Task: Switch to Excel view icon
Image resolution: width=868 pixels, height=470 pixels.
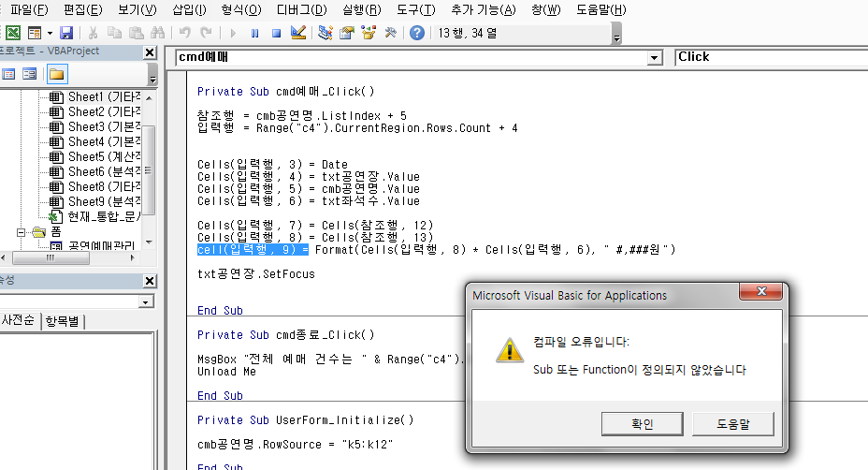Action: coord(13,33)
